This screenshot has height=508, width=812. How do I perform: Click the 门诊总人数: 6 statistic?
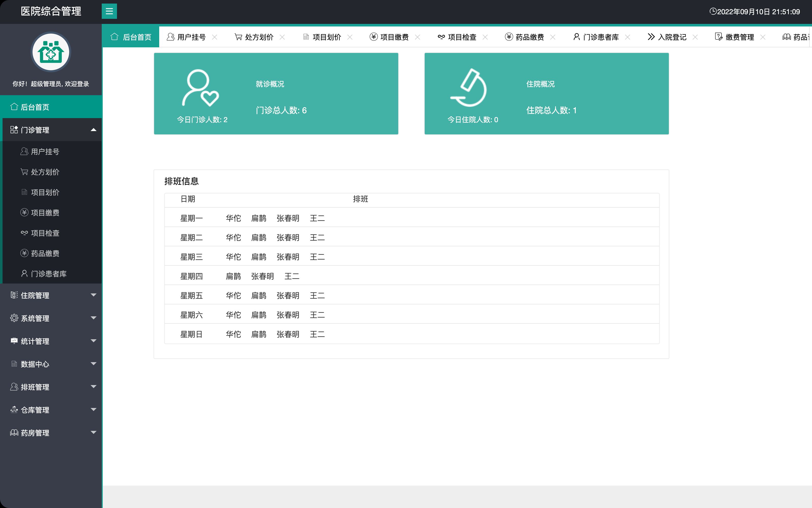[281, 110]
